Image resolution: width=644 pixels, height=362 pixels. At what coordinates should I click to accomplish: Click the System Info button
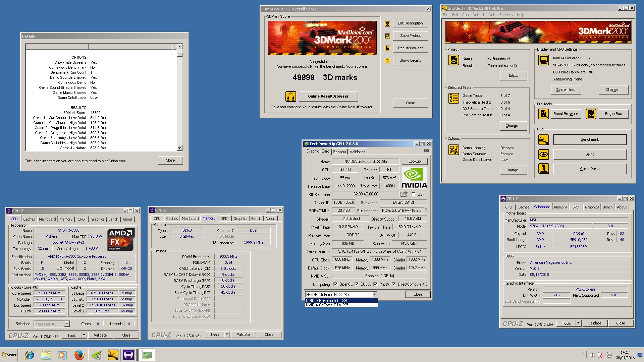tap(566, 90)
